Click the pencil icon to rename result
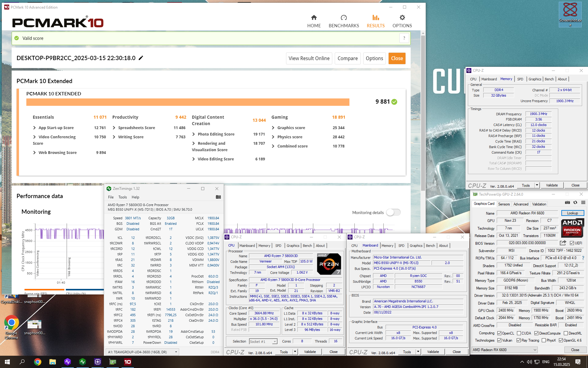Viewport: 588px width, 368px height. pyautogui.click(x=141, y=58)
